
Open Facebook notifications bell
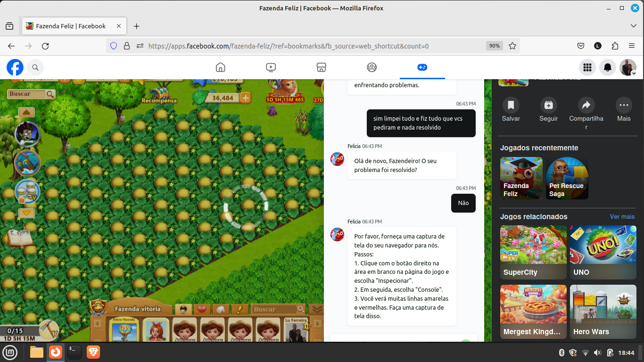point(608,67)
